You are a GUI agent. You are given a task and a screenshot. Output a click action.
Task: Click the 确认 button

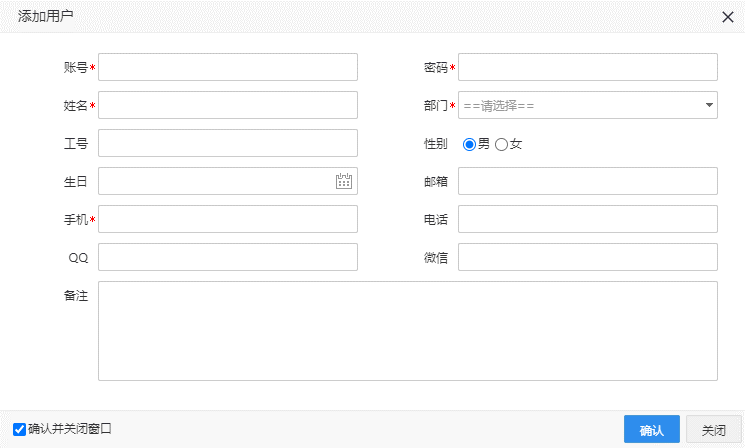coord(651,430)
